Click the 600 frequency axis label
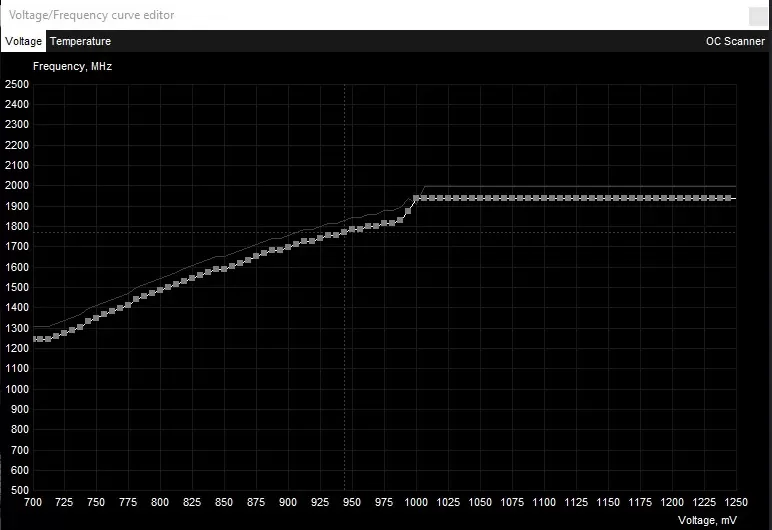This screenshot has height=530, width=772. (x=20, y=470)
